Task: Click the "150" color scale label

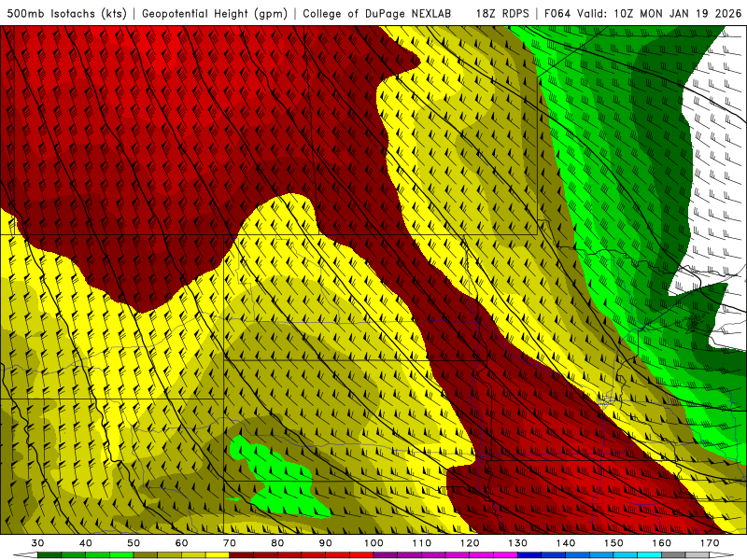Action: (613, 543)
